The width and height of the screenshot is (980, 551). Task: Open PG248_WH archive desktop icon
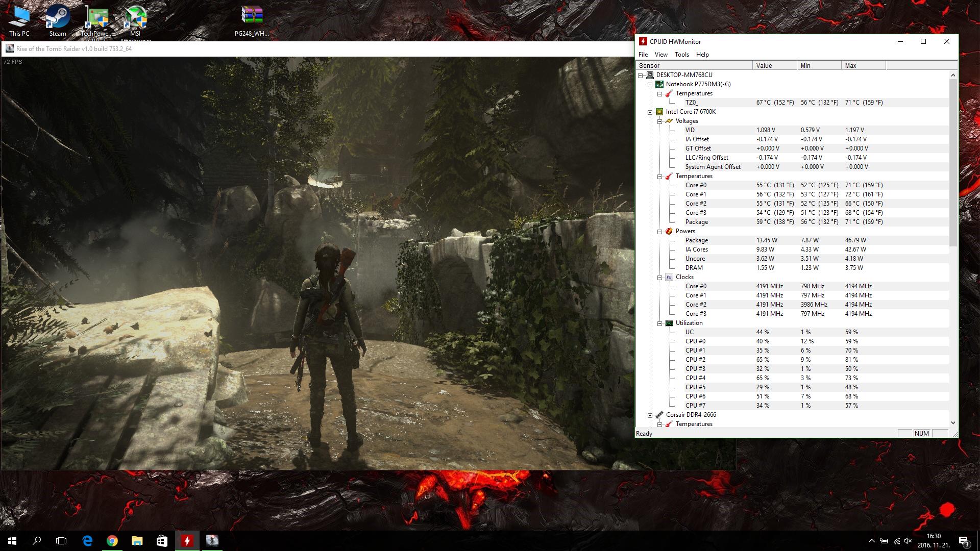252,21
